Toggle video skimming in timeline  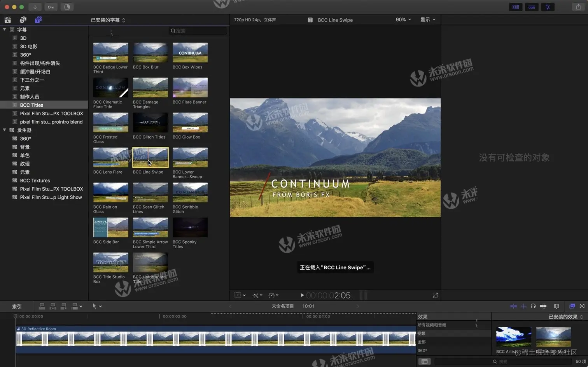coord(513,306)
